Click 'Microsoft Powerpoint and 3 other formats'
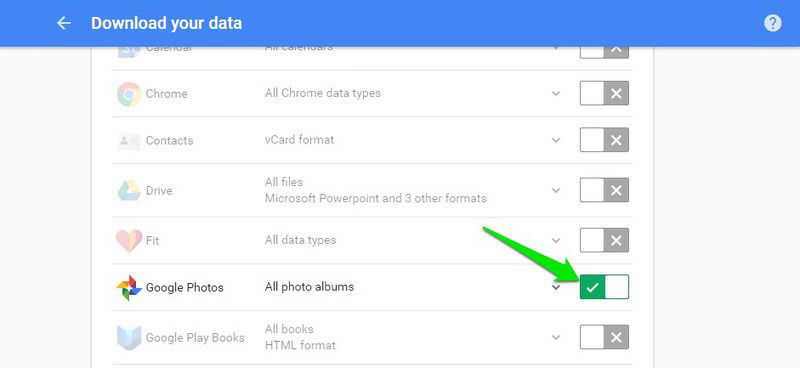Screen dimensions: 800x368 (x=376, y=198)
